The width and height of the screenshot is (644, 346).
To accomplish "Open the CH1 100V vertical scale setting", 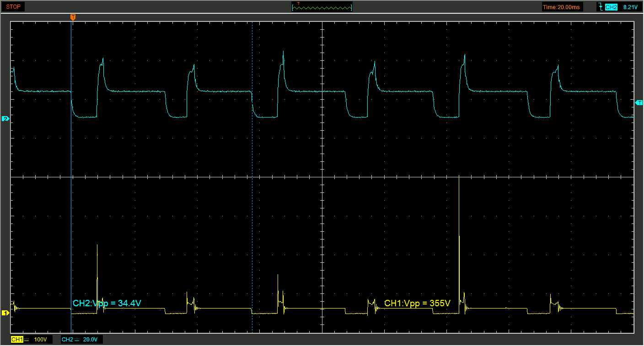I will point(41,340).
